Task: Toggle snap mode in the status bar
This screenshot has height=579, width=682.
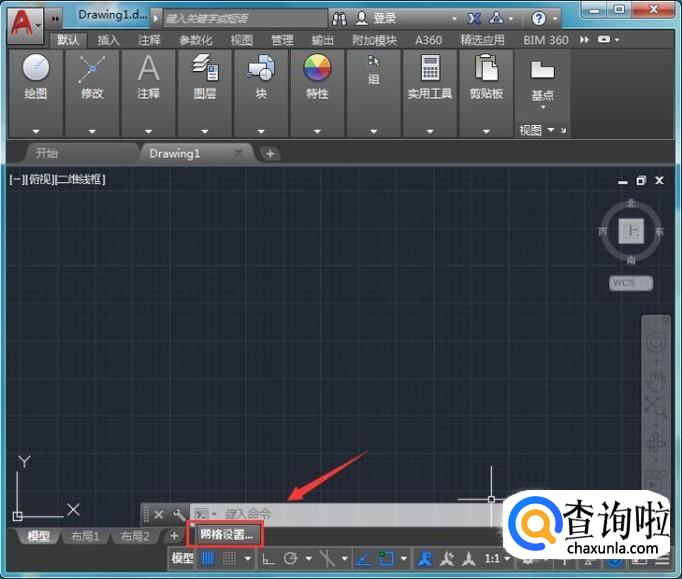Action: point(230,559)
